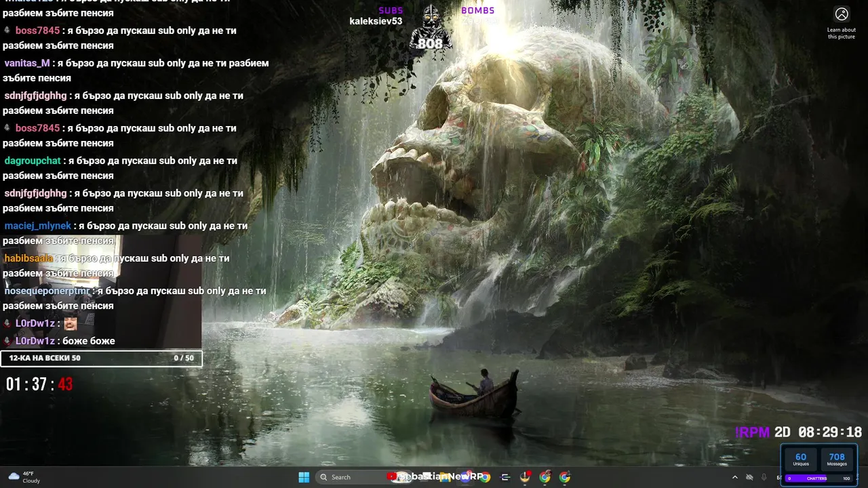
Task: Click the maciej_mlynek chat username
Action: (x=37, y=226)
